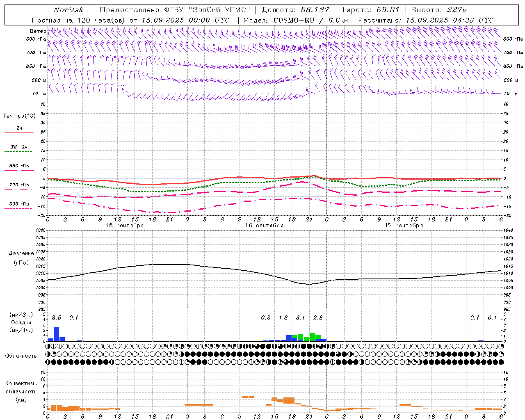
Task: Click the latitude value "Широта: 69.31"
Action: (370, 10)
